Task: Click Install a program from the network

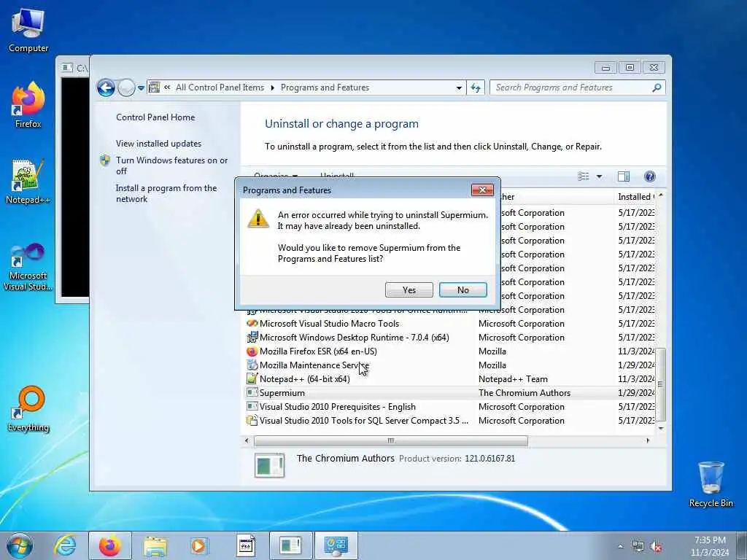Action: pyautogui.click(x=166, y=193)
